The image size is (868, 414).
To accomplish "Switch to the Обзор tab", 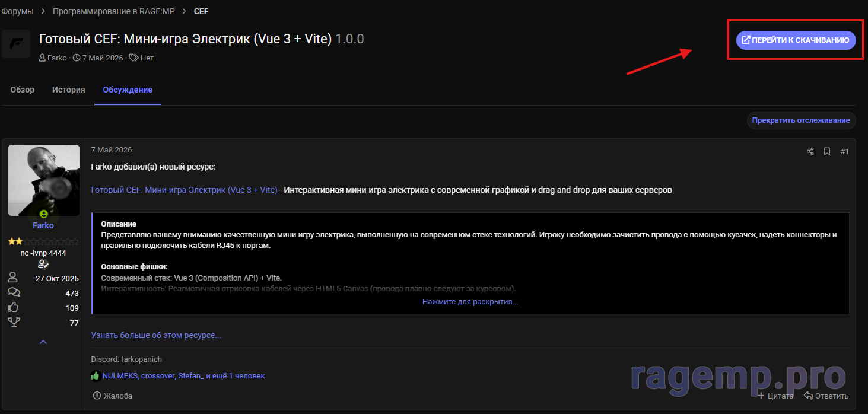I will 23,90.
